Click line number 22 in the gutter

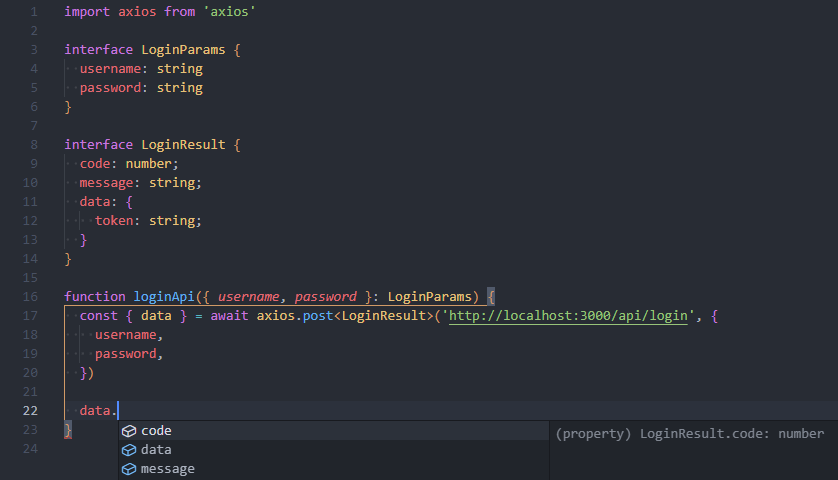pyautogui.click(x=30, y=411)
